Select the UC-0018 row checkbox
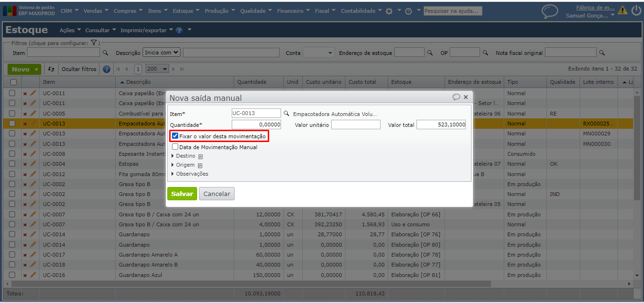This screenshot has height=303, width=644. click(x=12, y=264)
